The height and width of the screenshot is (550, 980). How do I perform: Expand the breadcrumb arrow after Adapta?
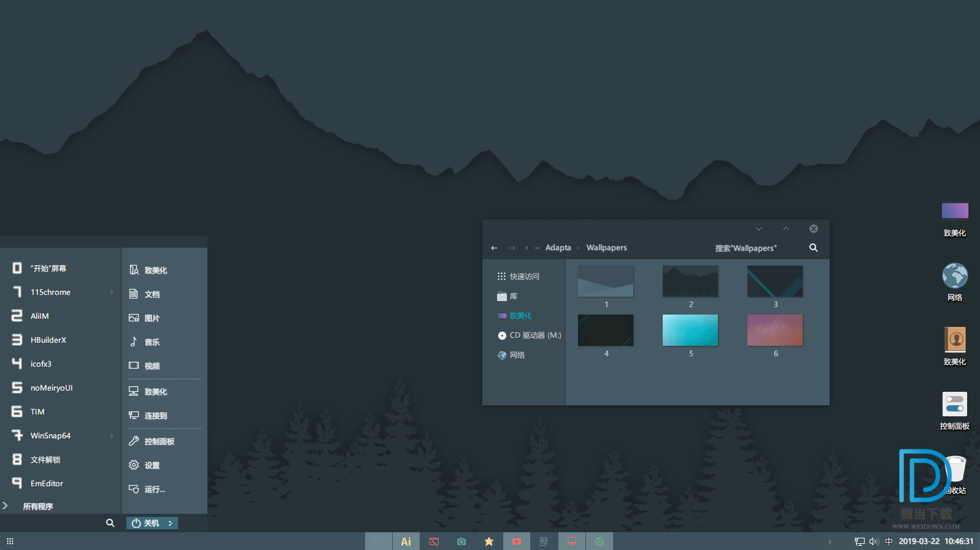click(x=578, y=248)
